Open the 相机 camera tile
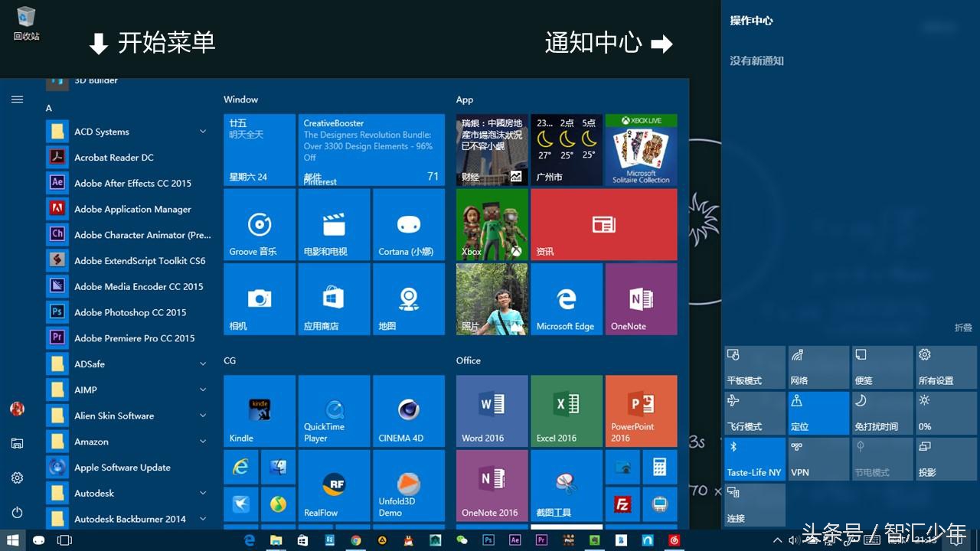 click(x=260, y=299)
